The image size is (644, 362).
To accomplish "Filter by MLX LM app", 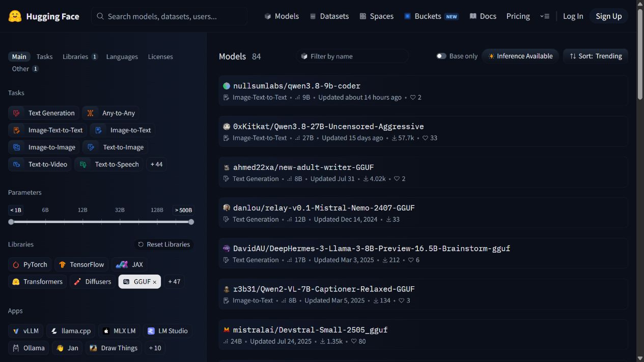I will click(119, 331).
